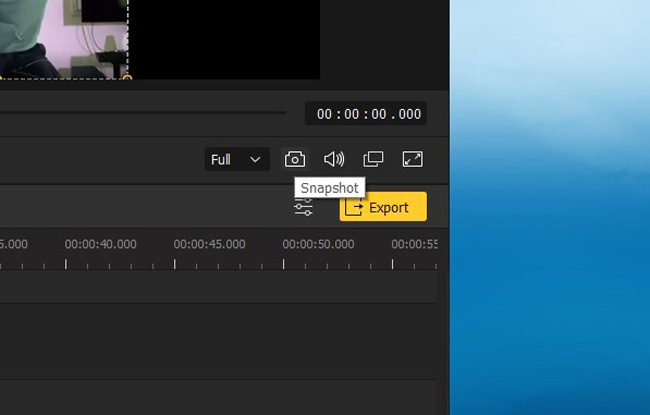Click the 00:00:40.000 timeline marker
This screenshot has width=650, height=415.
100,244
